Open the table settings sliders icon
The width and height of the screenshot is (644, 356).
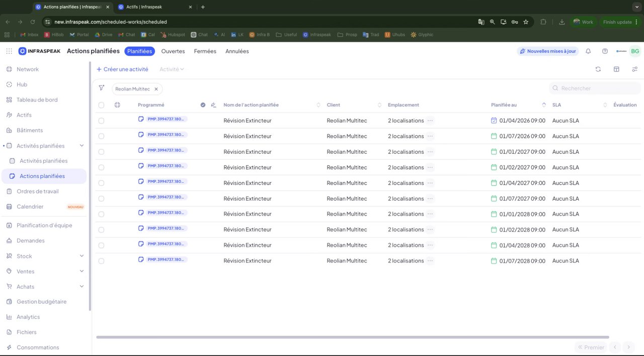tap(635, 69)
